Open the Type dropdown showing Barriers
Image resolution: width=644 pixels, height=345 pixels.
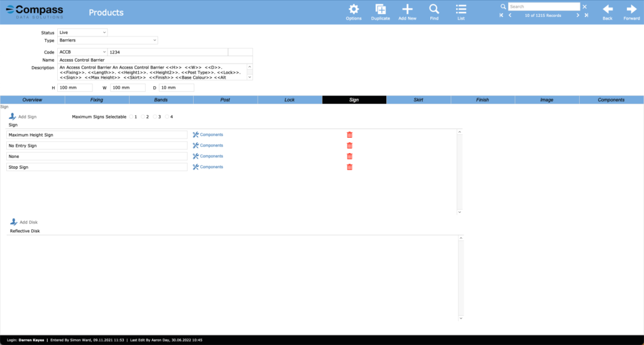(107, 40)
